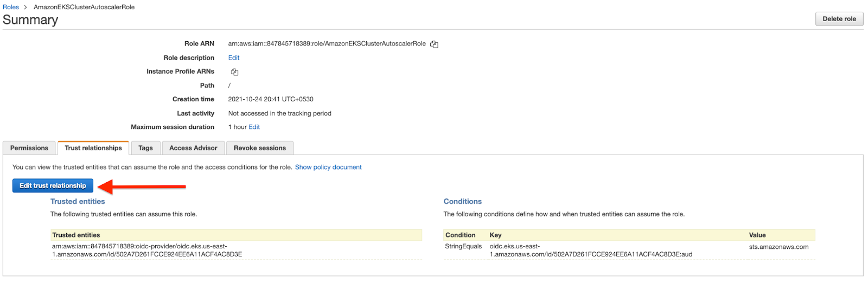868x283 pixels.
Task: Select the Trust relationships tab
Action: coord(93,148)
